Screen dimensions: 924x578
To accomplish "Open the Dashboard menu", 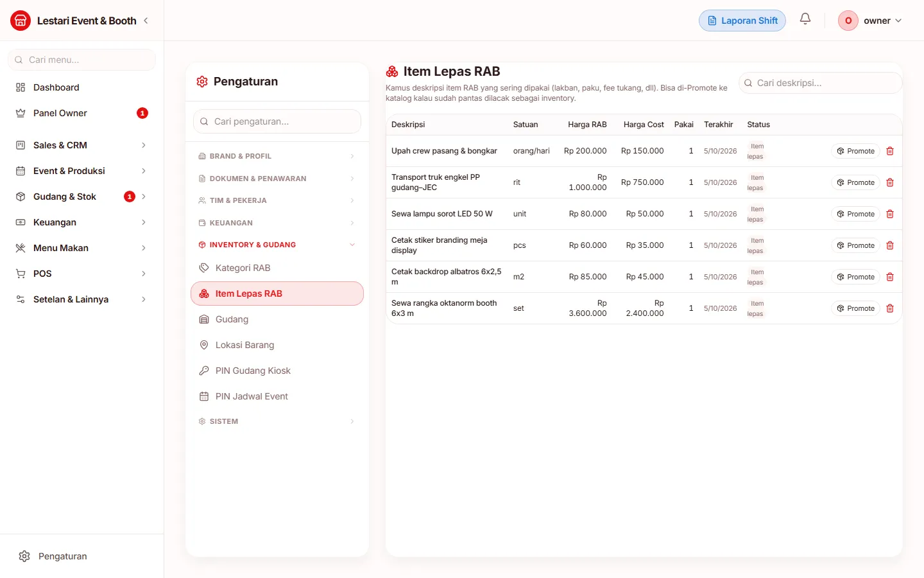I will tap(81, 87).
